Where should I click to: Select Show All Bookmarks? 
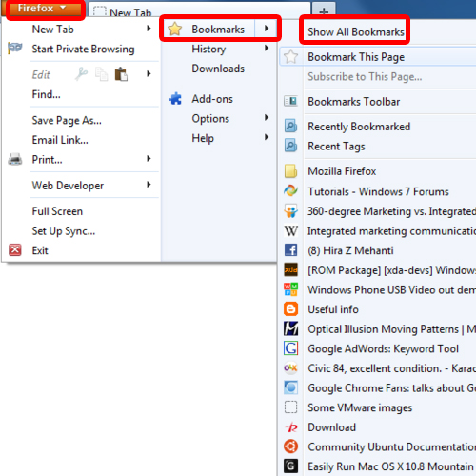pos(356,32)
